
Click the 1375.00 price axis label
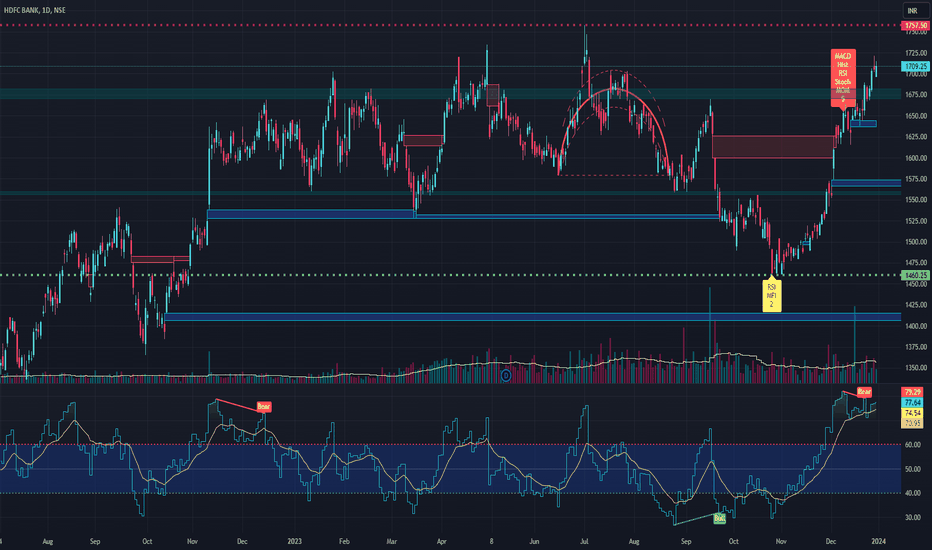916,347
